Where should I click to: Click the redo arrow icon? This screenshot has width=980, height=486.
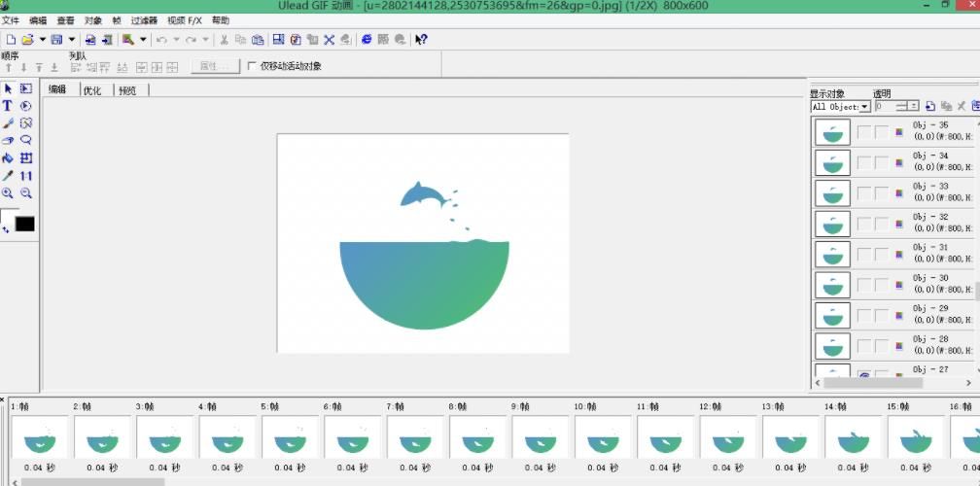191,39
